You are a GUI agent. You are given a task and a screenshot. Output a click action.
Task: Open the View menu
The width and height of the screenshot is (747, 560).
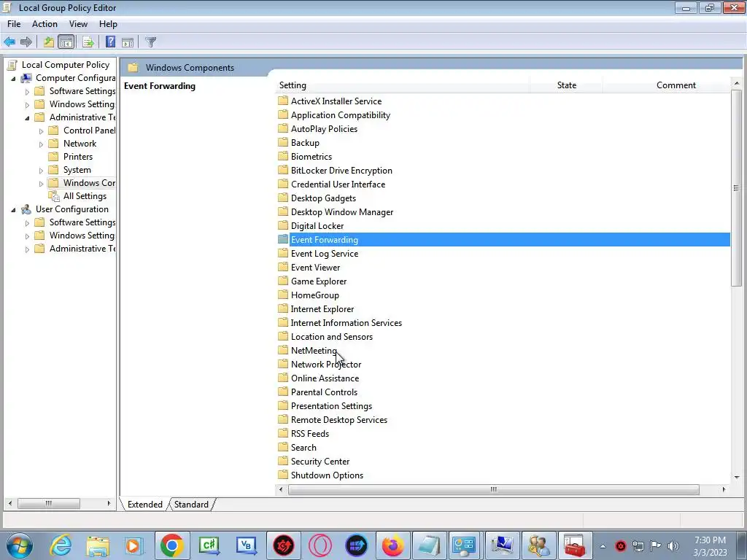point(78,24)
